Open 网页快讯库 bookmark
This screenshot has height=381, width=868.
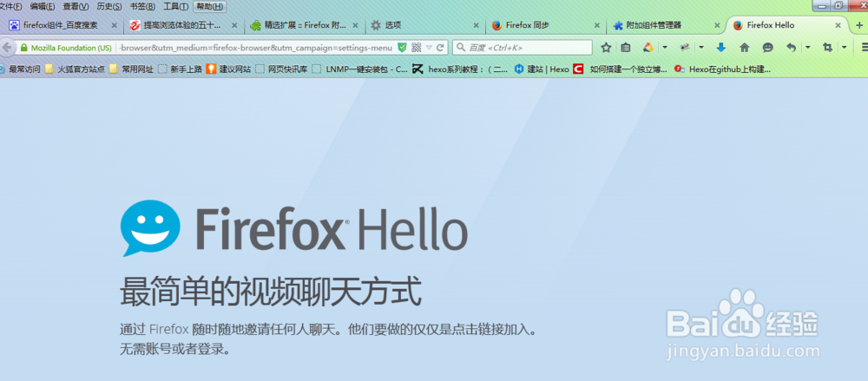[x=282, y=69]
